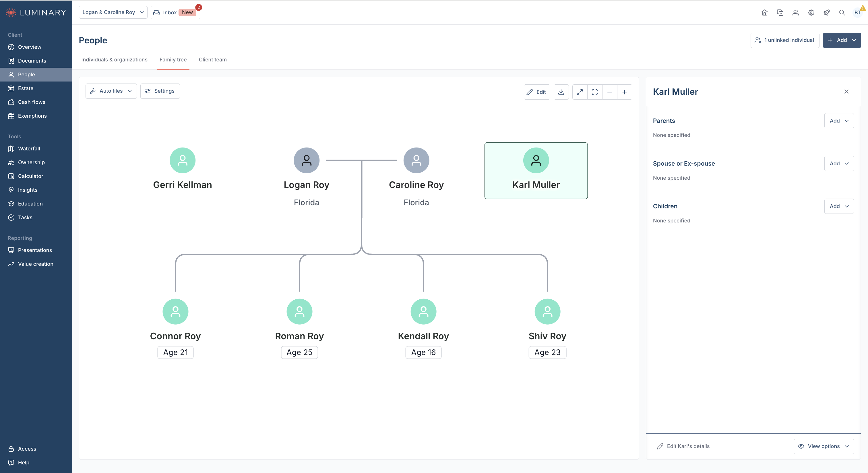Open Estate in the sidebar
Screen dimensions: 868x473
tap(36, 88)
